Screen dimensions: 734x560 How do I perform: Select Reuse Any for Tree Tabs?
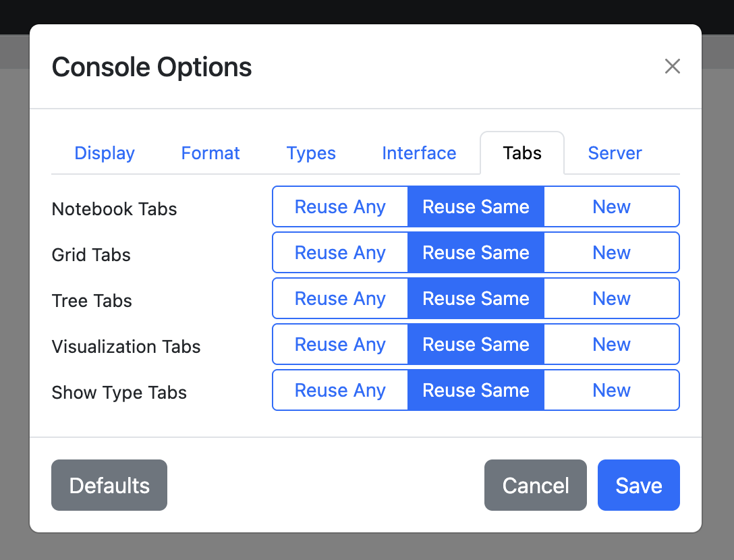[340, 298]
